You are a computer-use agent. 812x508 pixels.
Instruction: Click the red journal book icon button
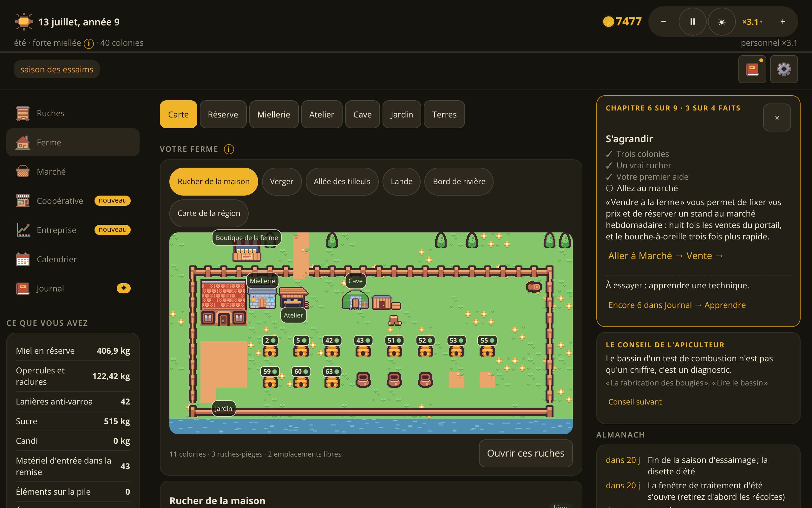[752, 69]
